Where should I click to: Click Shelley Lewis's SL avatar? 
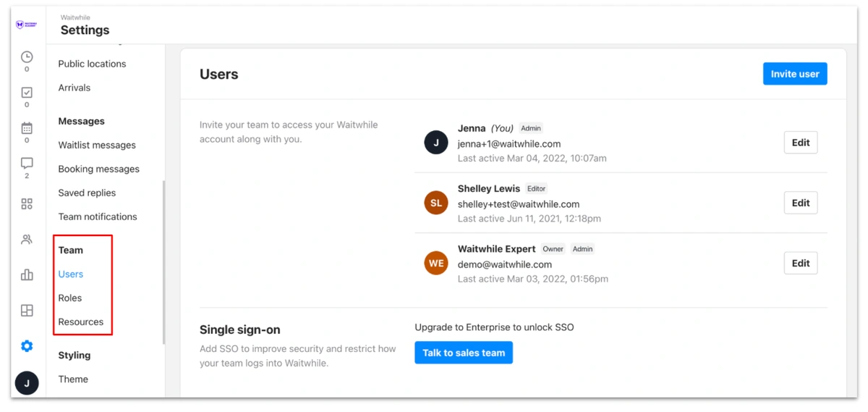pos(436,203)
